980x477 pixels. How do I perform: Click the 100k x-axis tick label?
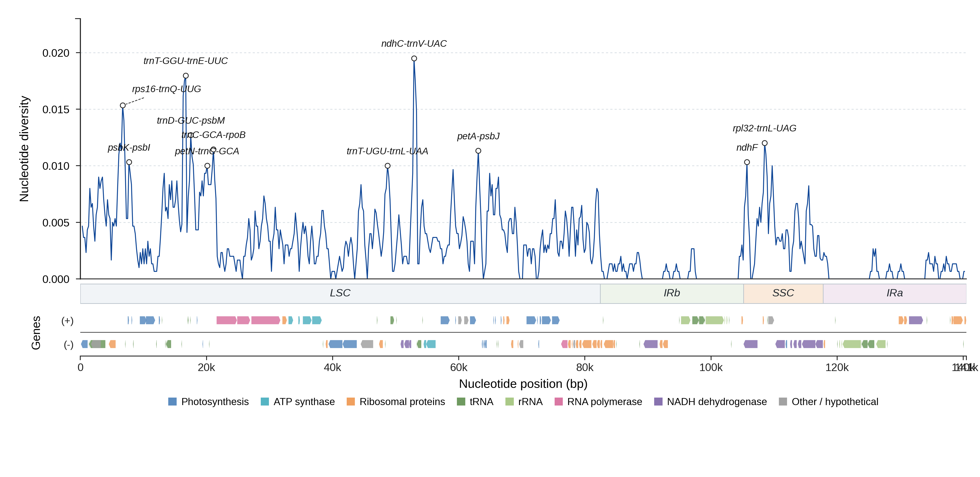(711, 367)
